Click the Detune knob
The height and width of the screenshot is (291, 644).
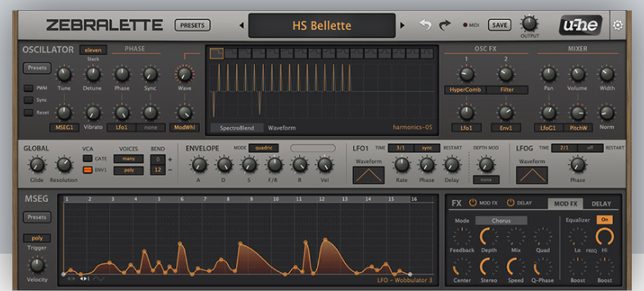click(x=92, y=74)
